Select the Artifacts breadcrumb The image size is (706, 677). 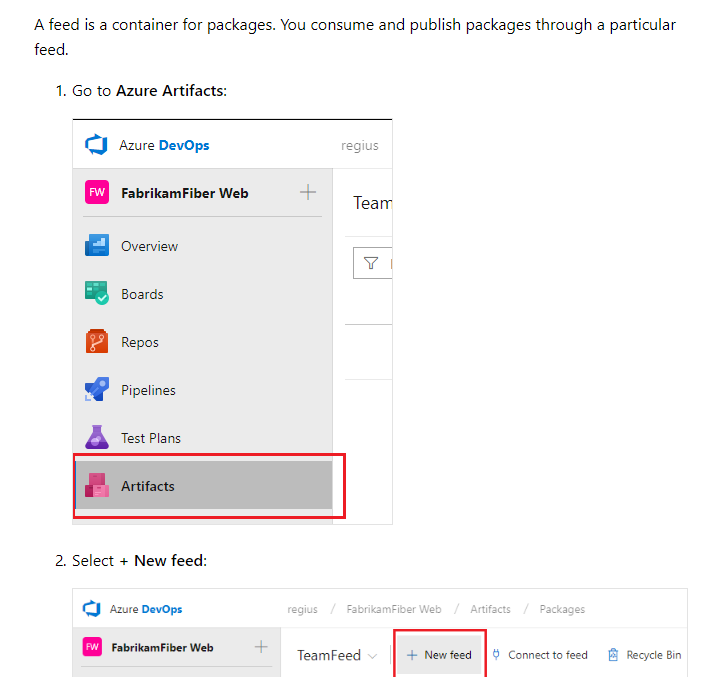pos(490,609)
